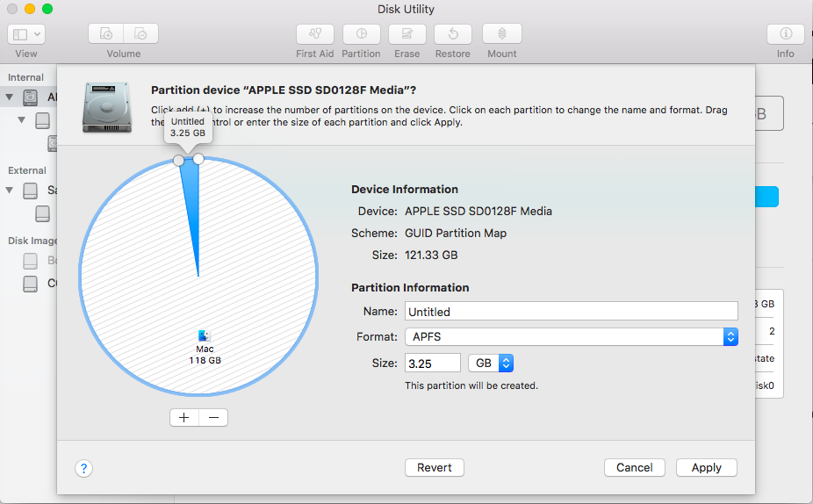Open the GB size unit dropdown
Viewport: 813px width, 504px height.
pos(491,363)
